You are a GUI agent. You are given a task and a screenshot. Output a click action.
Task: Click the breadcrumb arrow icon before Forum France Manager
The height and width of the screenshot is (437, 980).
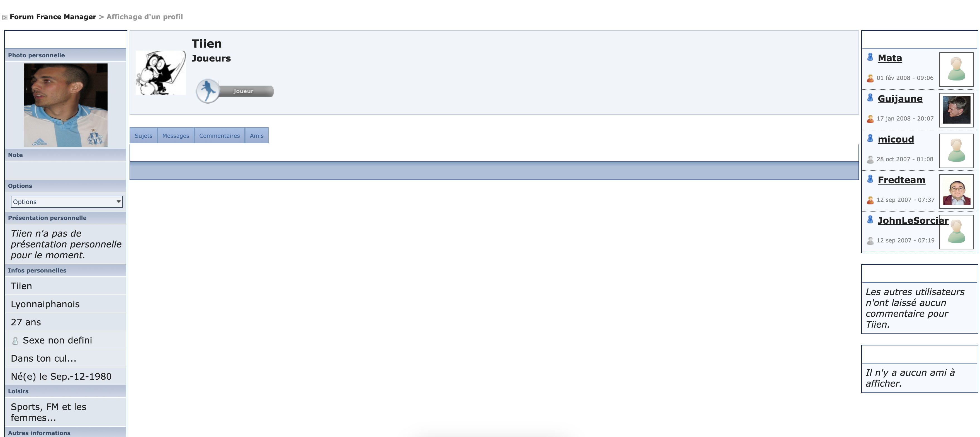(x=4, y=18)
